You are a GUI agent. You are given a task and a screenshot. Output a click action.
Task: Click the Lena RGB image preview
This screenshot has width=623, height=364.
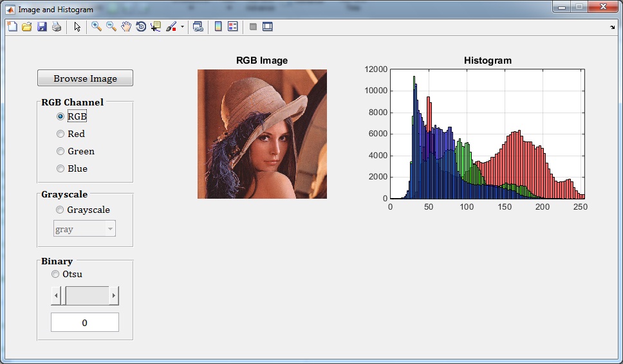pyautogui.click(x=262, y=134)
